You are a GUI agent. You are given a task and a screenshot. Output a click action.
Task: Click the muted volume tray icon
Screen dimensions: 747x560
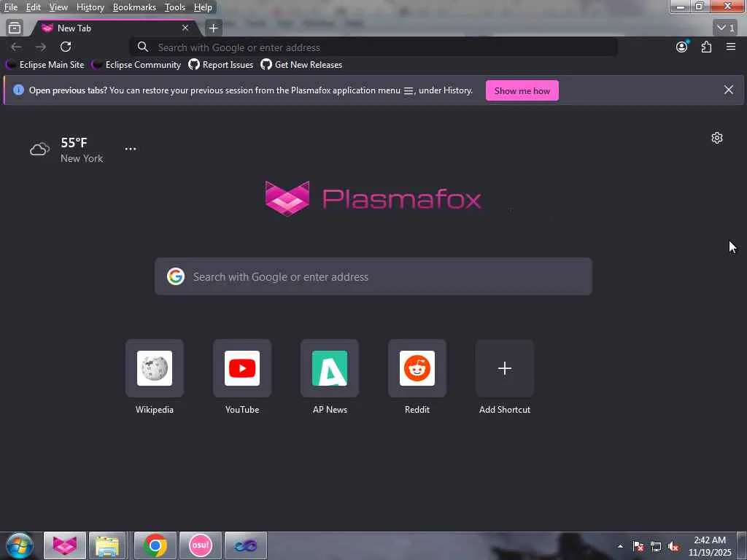(x=673, y=546)
